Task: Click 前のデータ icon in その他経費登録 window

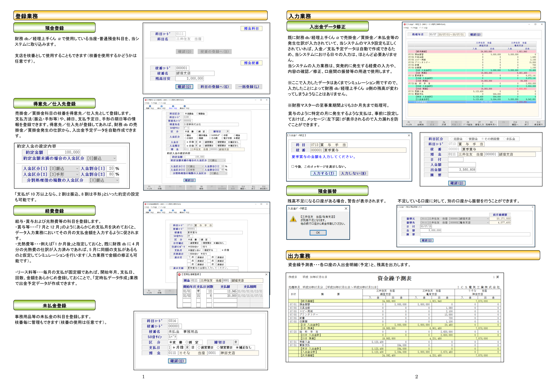Action: pyautogui.click(x=162, y=211)
